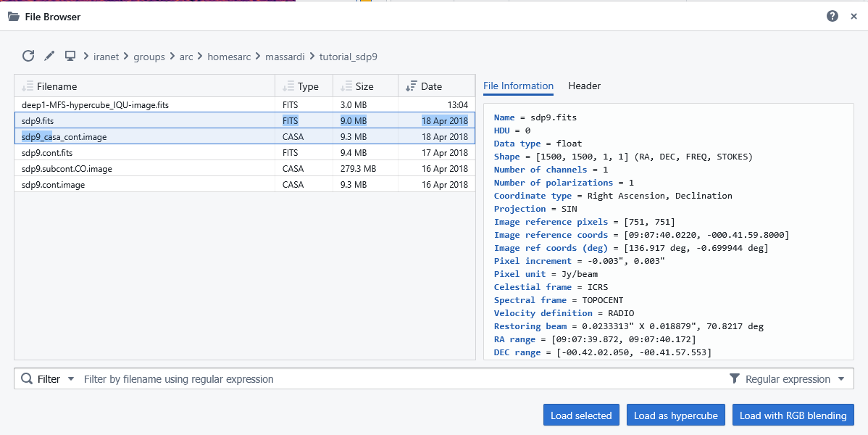Viewport: 868px width, 435px height.
Task: Close the File Browser dialog
Action: pyautogui.click(x=854, y=17)
